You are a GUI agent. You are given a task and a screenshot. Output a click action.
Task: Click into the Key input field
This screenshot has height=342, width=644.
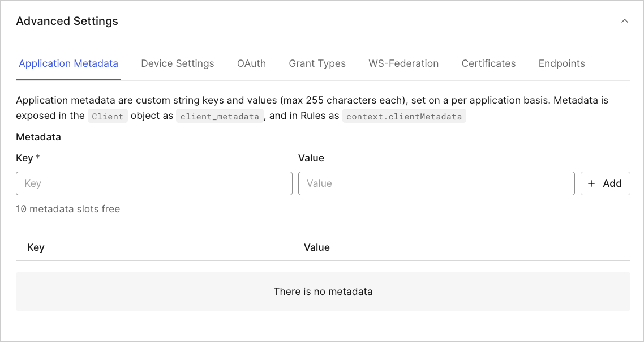pos(154,183)
